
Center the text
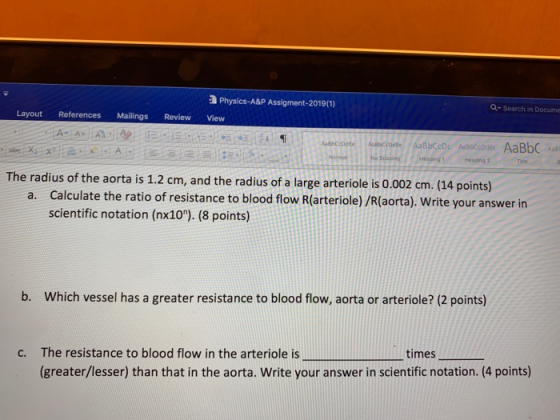click(171, 154)
